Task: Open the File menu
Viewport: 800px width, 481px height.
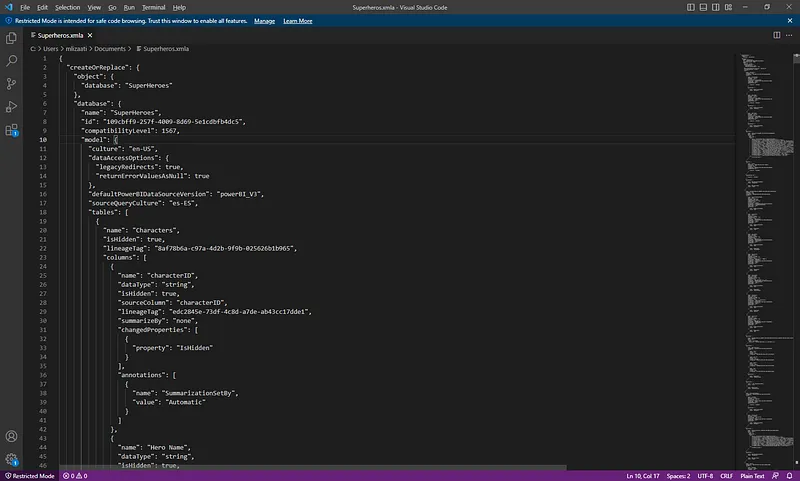Action: (24, 8)
